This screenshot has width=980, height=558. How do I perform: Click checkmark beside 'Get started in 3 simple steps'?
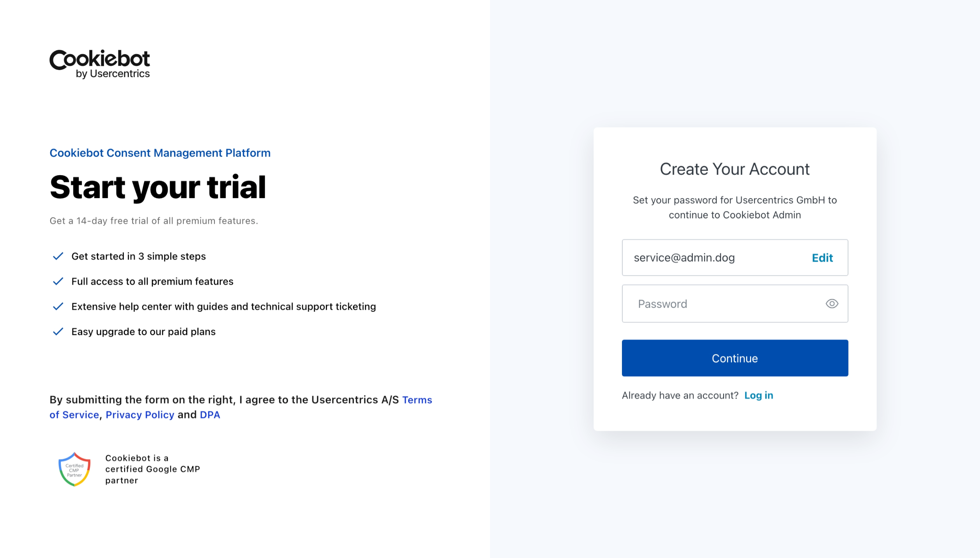(x=58, y=256)
